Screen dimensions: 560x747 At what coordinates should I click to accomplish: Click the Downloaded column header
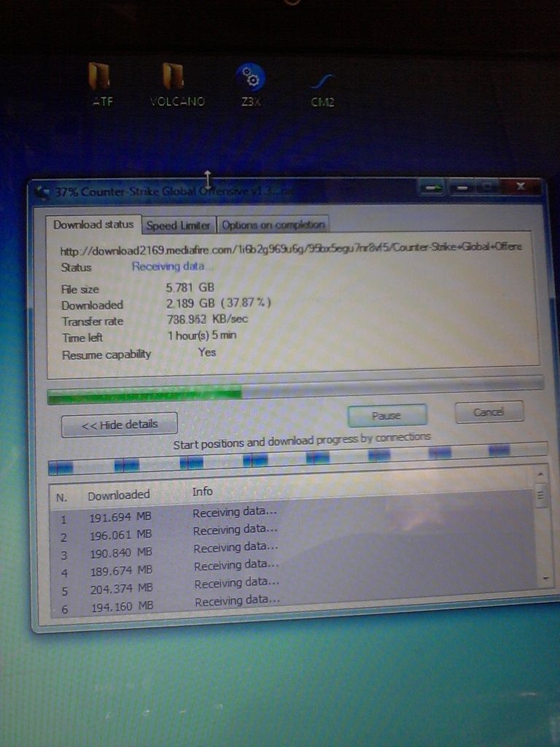point(119,495)
